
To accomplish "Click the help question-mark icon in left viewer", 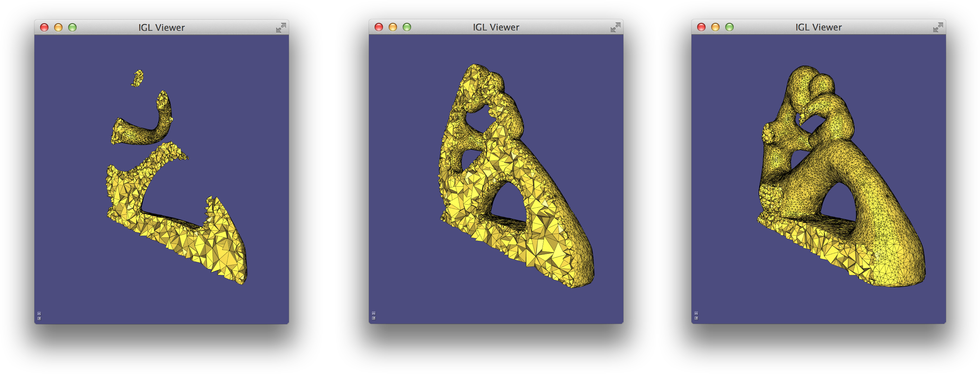I will pyautogui.click(x=39, y=318).
